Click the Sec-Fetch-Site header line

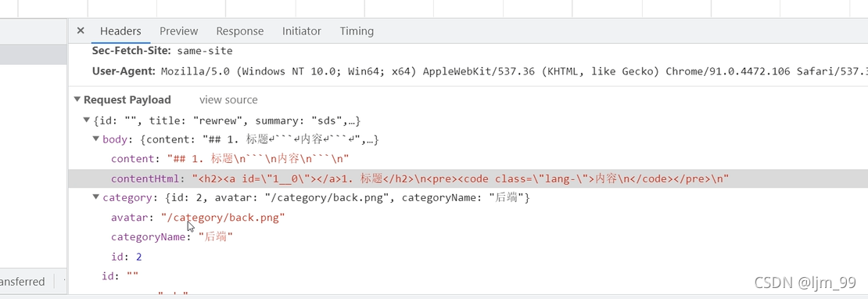(162, 51)
